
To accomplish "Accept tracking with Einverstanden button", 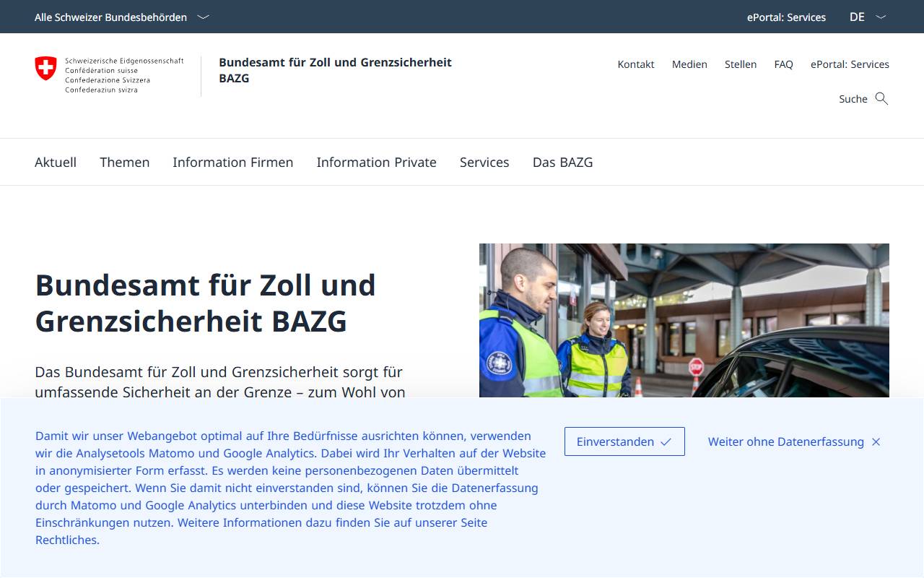I will pyautogui.click(x=624, y=441).
